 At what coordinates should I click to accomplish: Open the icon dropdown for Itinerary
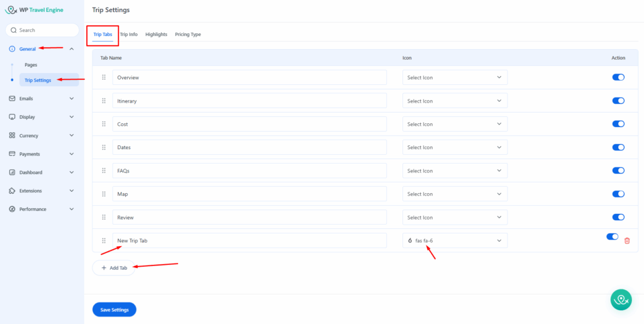pyautogui.click(x=454, y=101)
